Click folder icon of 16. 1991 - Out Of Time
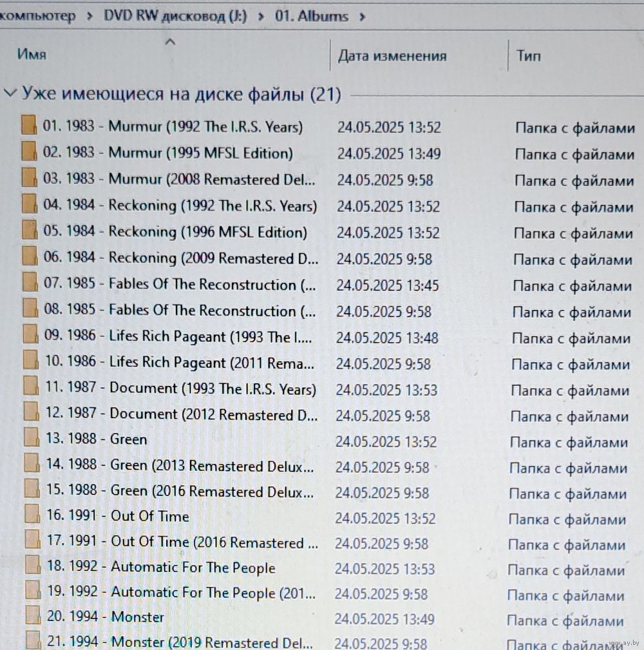This screenshot has height=650, width=644. (32, 514)
